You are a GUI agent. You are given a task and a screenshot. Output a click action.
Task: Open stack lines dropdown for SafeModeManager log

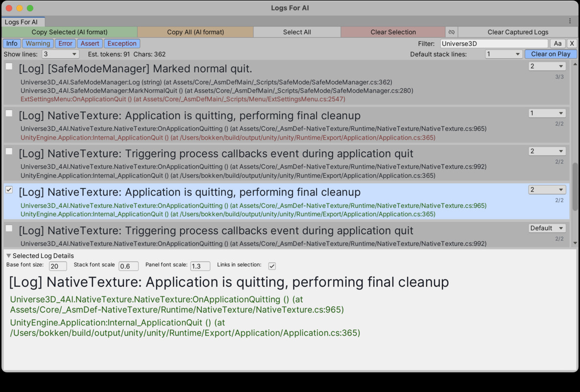[547, 66]
